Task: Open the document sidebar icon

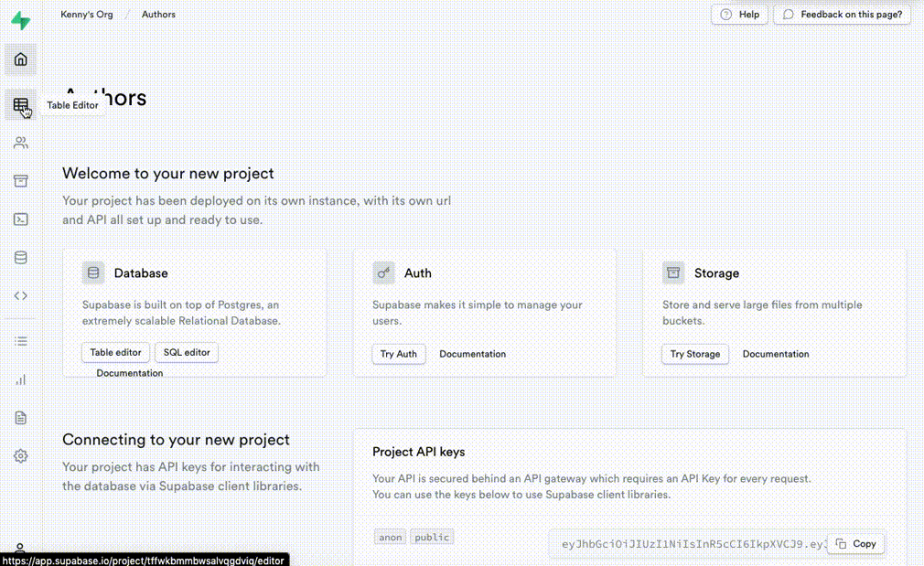Action: tap(21, 418)
